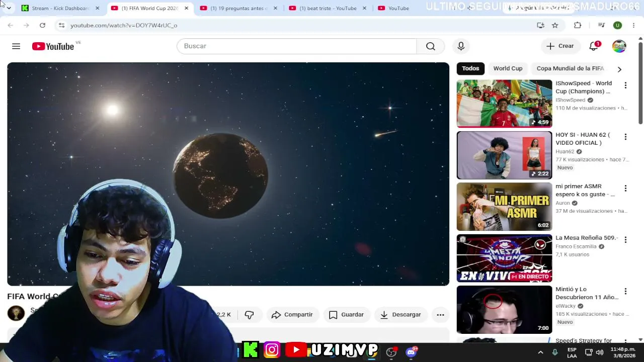Download the video with Descargar
The height and width of the screenshot is (362, 644).
click(400, 315)
